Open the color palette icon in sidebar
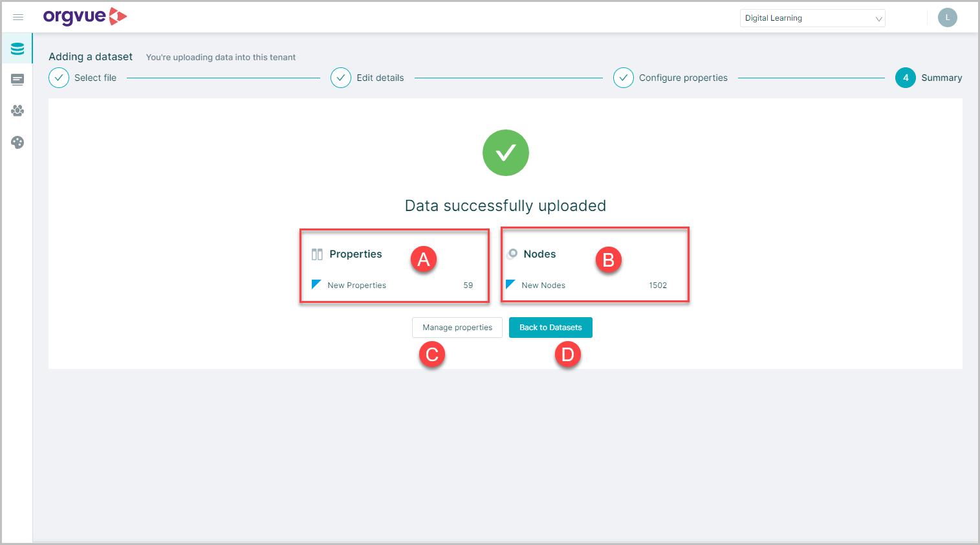 point(17,142)
